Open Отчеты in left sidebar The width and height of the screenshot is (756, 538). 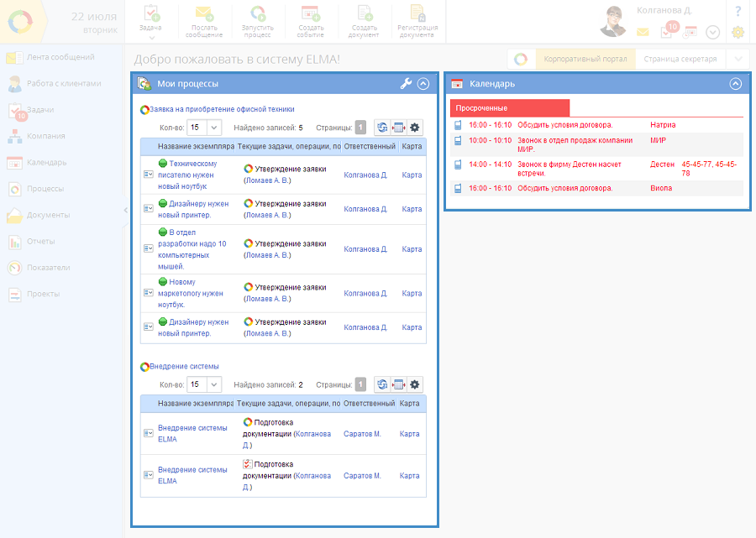41,242
